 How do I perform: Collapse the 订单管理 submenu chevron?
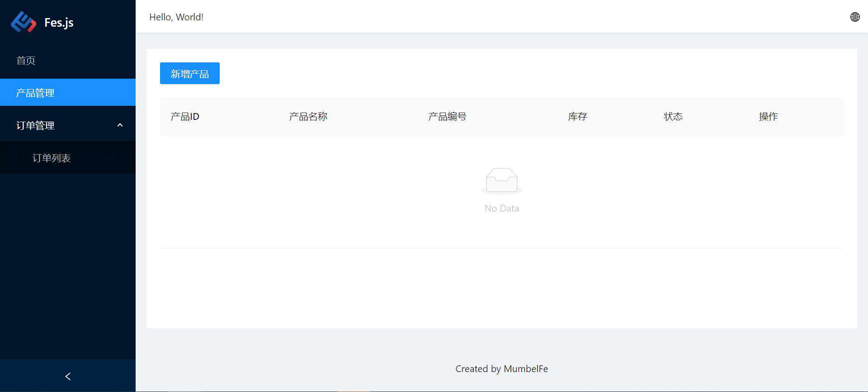click(120, 125)
